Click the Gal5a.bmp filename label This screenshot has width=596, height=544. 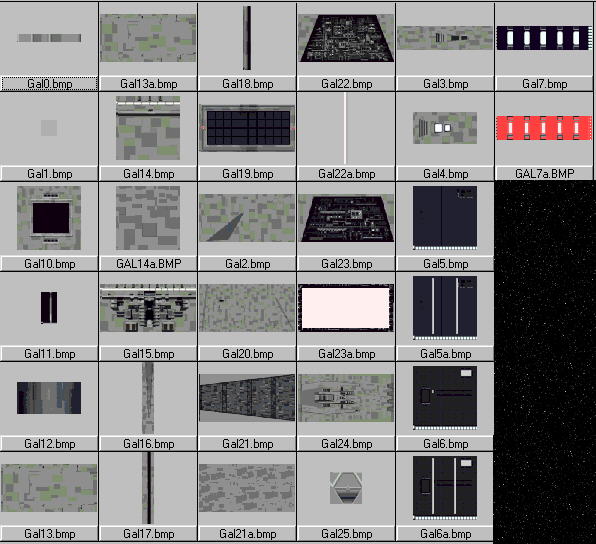pyautogui.click(x=445, y=354)
